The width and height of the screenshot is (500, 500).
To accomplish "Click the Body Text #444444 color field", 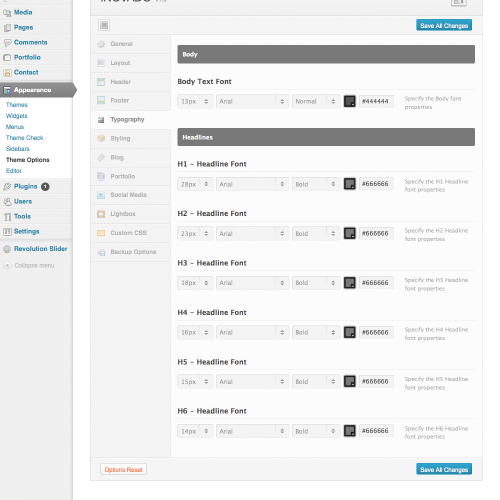I will click(x=376, y=101).
